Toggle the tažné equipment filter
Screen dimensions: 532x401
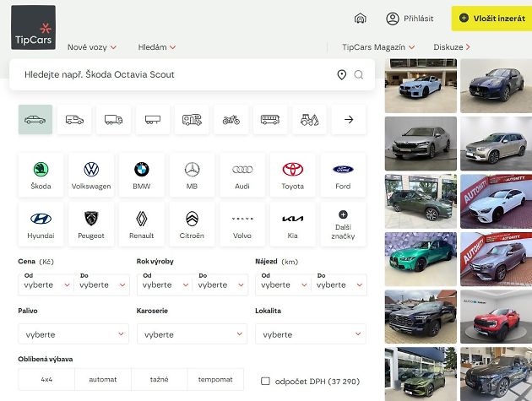[x=159, y=379]
